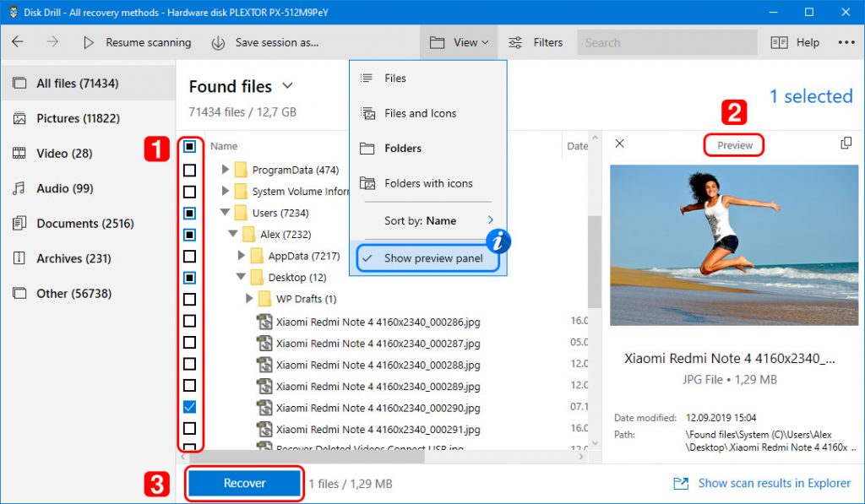Uncheck the Xiaomi Redmi Note 000290.jpg checkbox
Screen dimensions: 865x504
189,406
